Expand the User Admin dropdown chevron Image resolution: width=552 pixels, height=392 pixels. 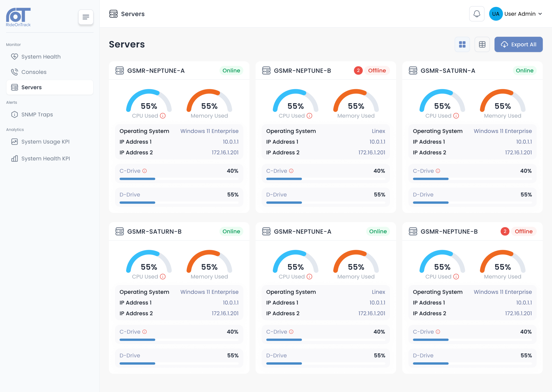(540, 14)
